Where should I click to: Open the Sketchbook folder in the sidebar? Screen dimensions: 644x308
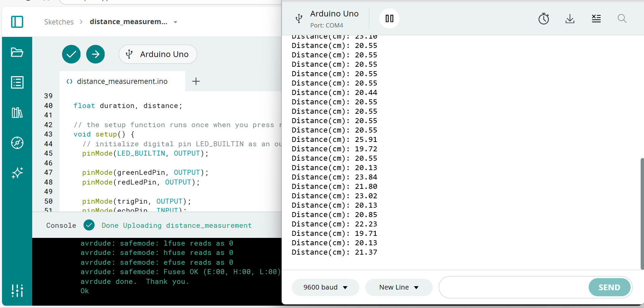17,52
